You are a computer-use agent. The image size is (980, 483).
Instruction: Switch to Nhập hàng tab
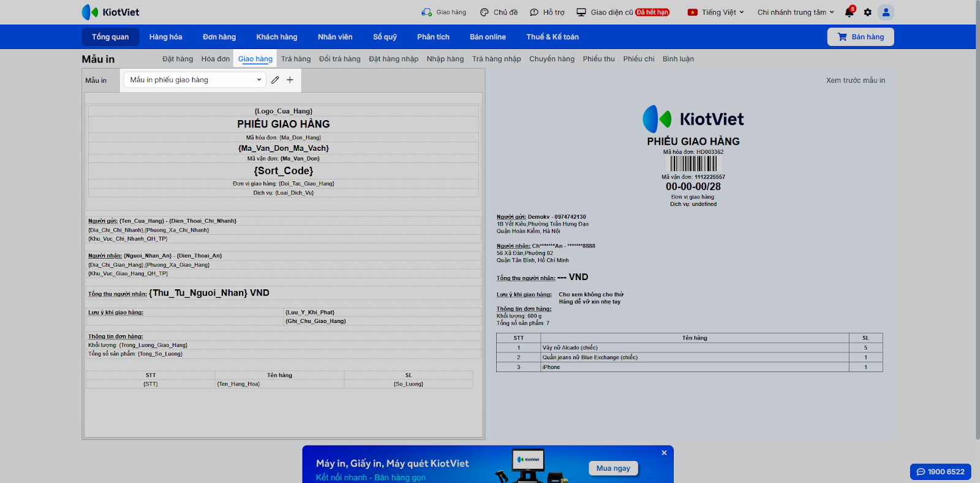(x=445, y=59)
